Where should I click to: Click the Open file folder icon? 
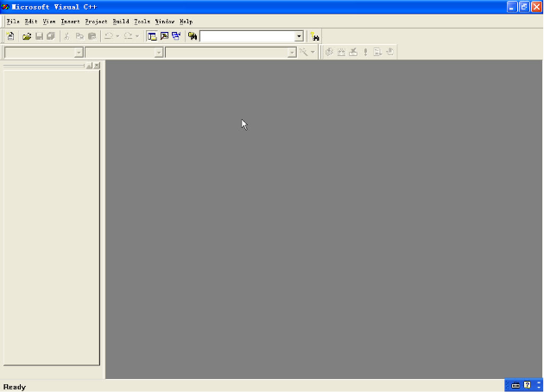[27, 36]
